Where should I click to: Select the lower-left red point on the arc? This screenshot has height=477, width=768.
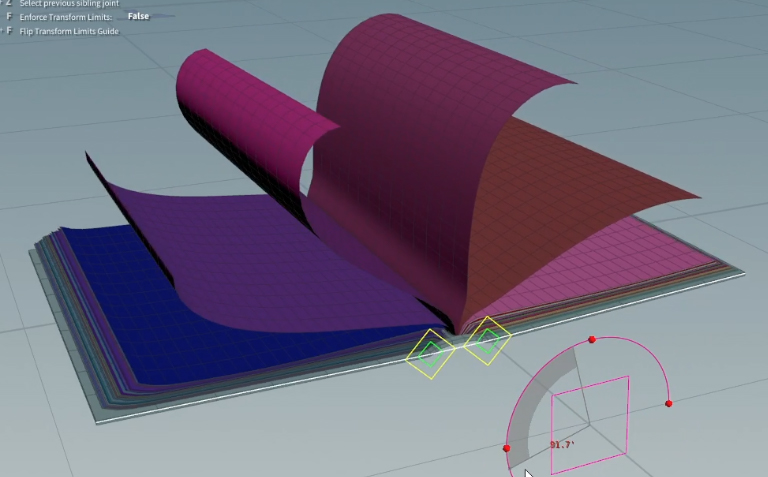point(506,448)
